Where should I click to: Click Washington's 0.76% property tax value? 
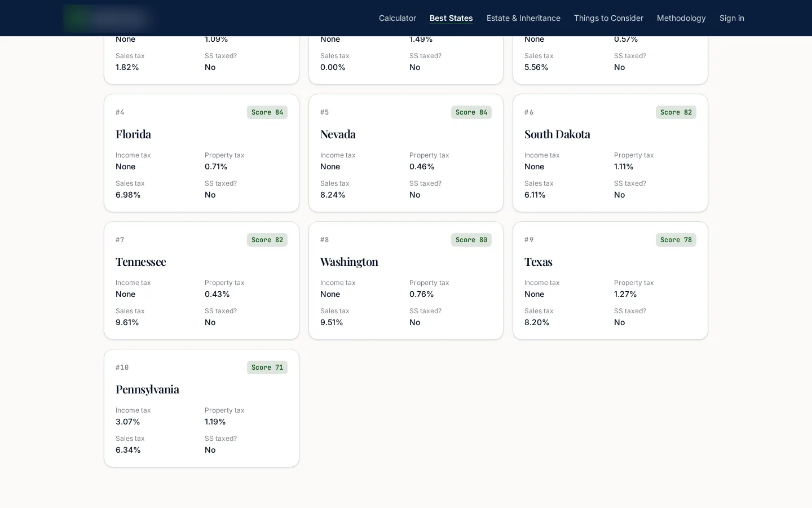(422, 294)
